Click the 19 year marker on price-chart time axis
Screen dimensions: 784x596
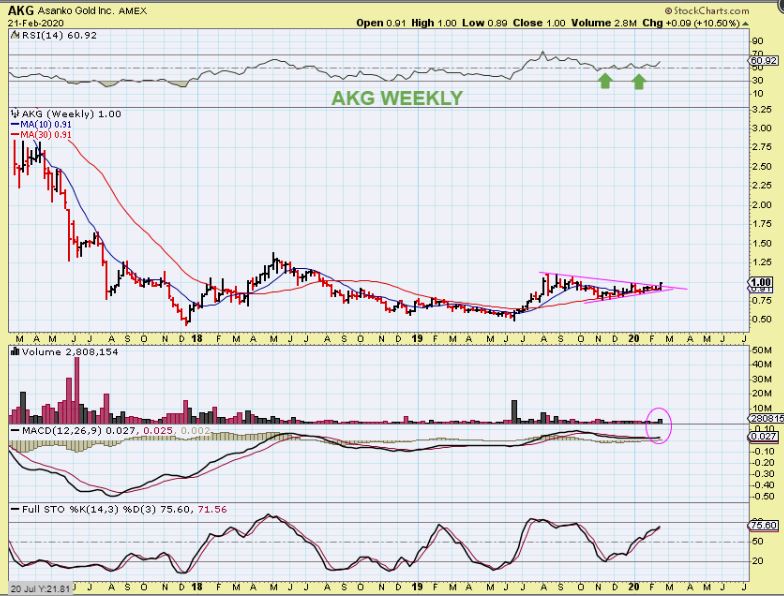tap(417, 338)
